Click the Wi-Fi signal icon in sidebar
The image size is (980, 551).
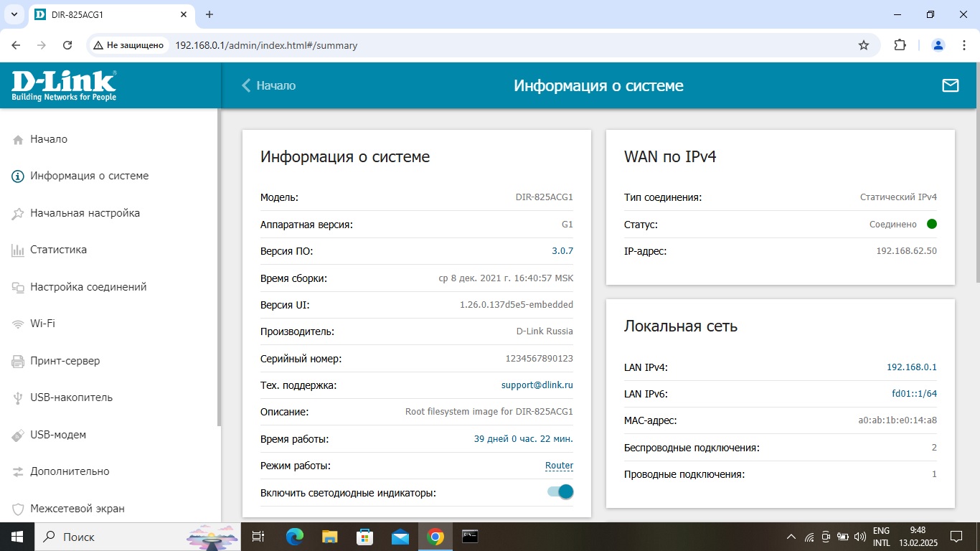19,324
